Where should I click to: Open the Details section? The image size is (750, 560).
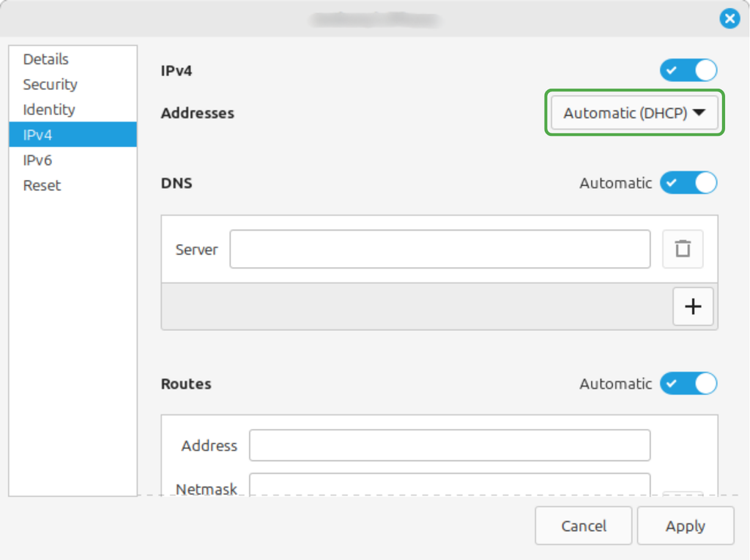73,59
